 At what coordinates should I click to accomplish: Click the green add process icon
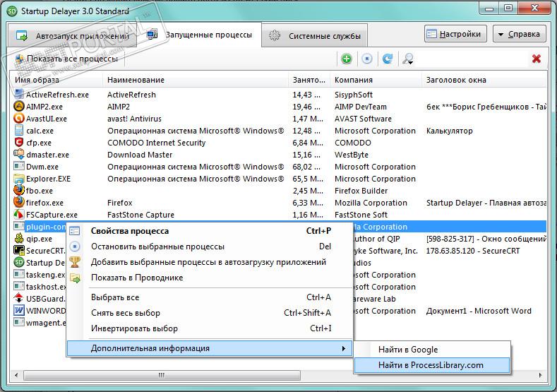point(347,59)
